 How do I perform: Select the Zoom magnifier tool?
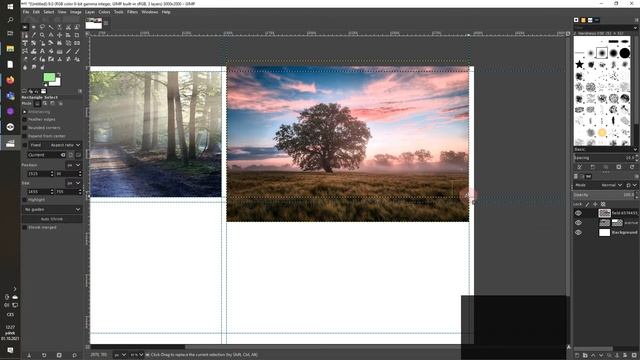[x=42, y=35]
